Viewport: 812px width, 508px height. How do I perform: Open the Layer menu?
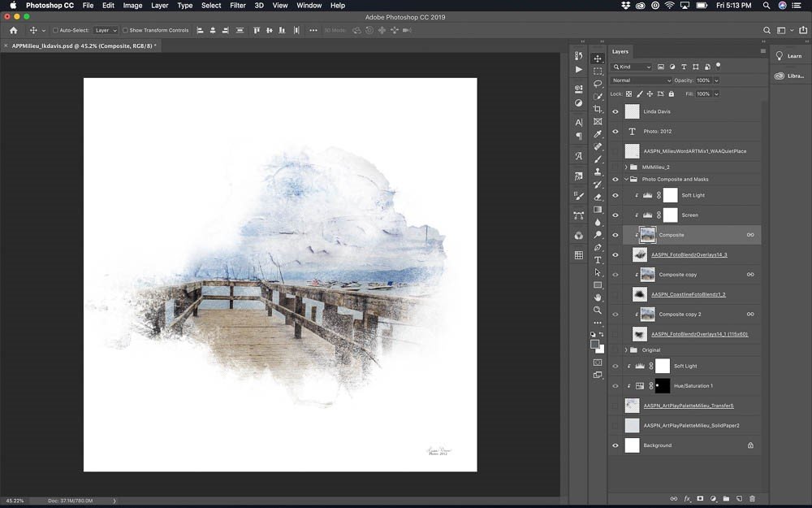click(159, 5)
